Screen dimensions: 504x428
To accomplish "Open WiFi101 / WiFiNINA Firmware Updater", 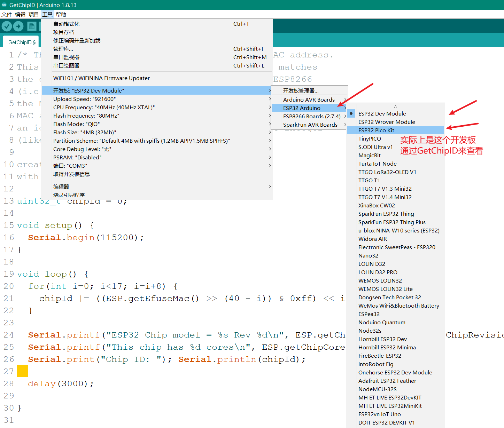I will coord(157,78).
